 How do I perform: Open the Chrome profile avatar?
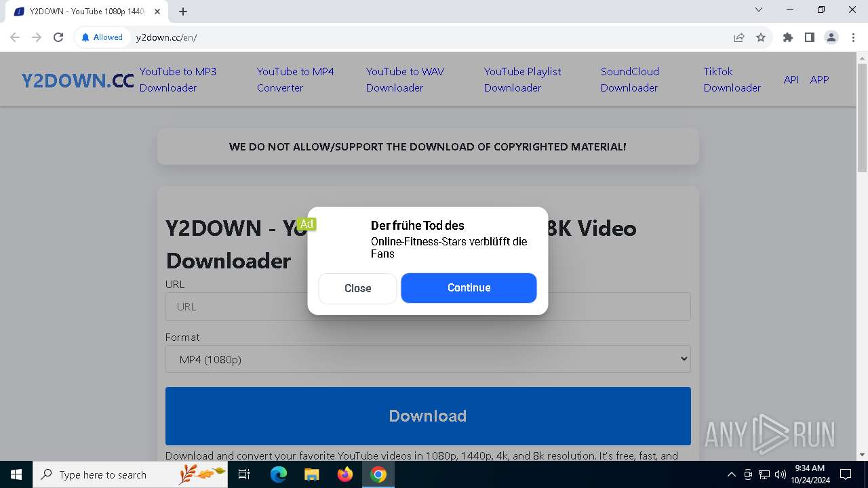831,37
